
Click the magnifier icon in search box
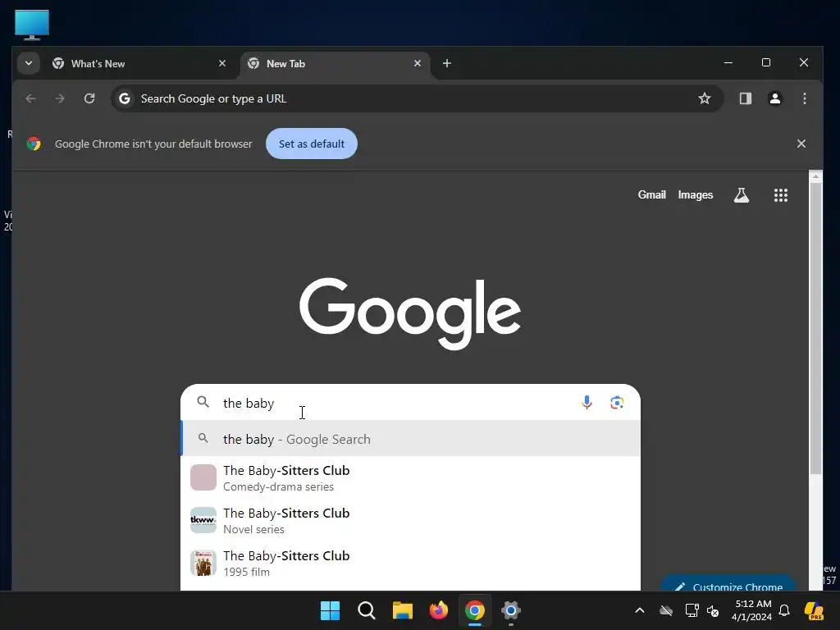(x=203, y=402)
